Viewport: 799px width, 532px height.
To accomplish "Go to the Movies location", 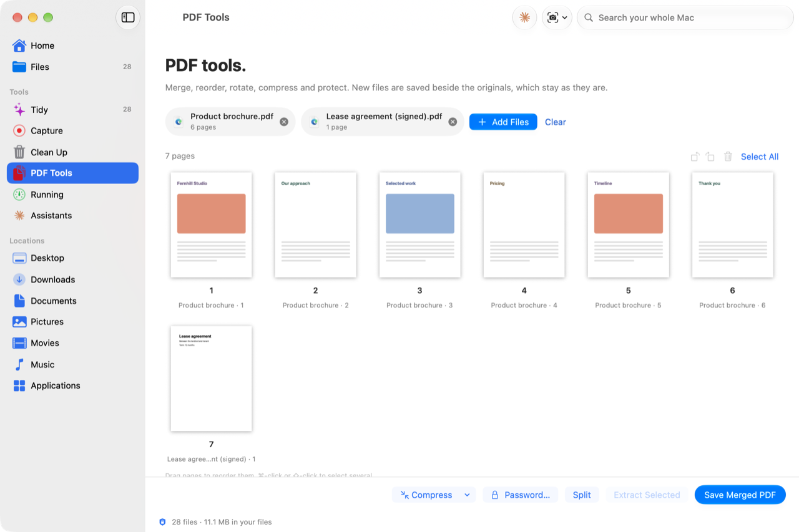I will (72, 343).
